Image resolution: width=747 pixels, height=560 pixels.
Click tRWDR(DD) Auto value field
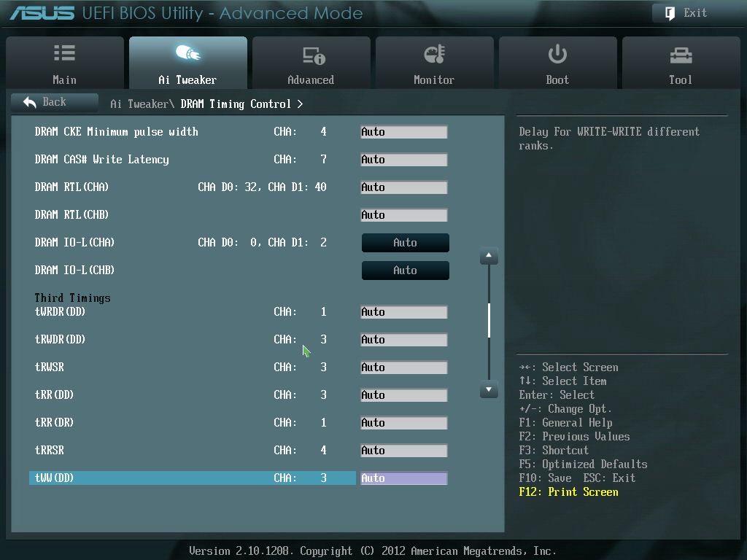[x=404, y=340]
